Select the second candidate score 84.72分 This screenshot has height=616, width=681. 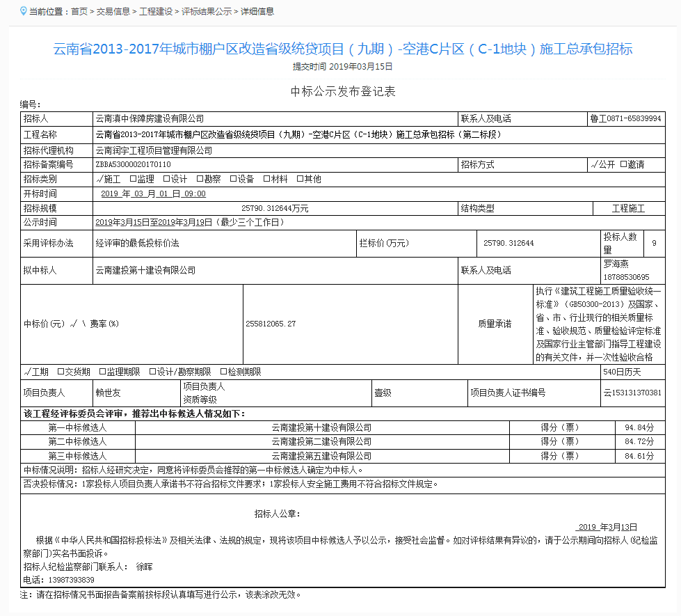[x=639, y=442]
